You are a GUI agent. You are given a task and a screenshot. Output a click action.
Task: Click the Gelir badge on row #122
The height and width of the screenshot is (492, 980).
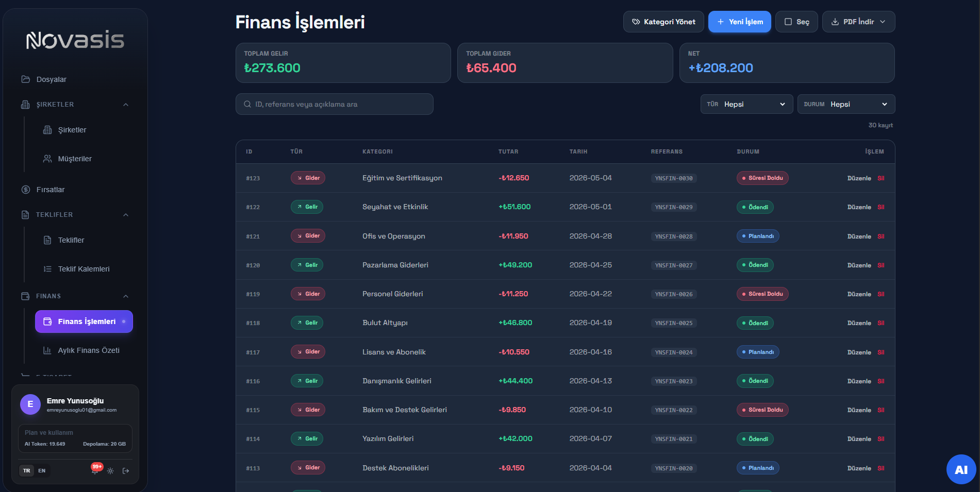(307, 207)
